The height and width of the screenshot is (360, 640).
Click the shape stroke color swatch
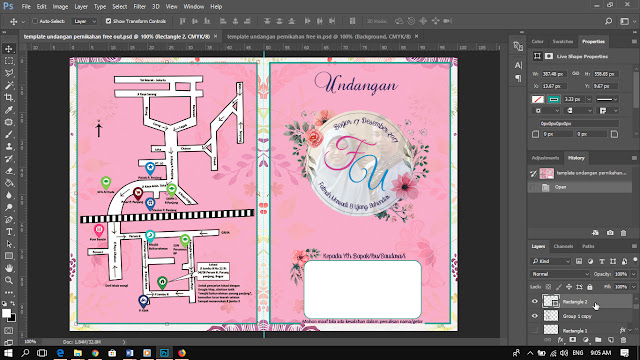(x=553, y=99)
